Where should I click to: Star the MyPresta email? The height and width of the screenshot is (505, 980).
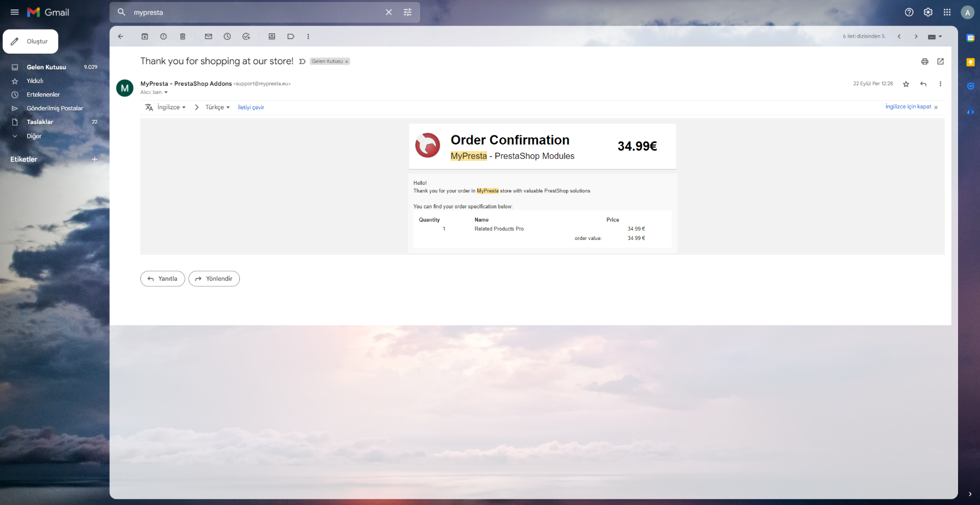(906, 84)
